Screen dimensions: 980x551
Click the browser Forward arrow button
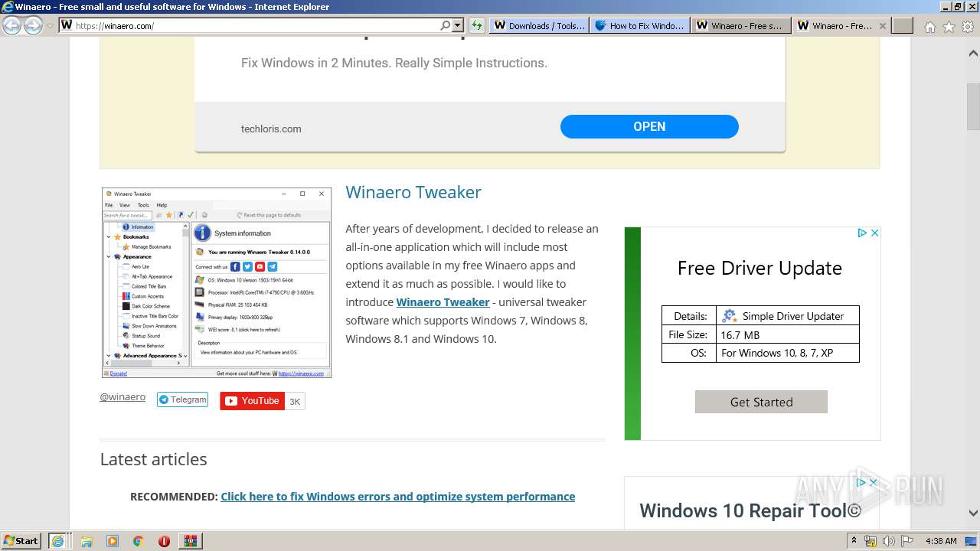click(33, 25)
